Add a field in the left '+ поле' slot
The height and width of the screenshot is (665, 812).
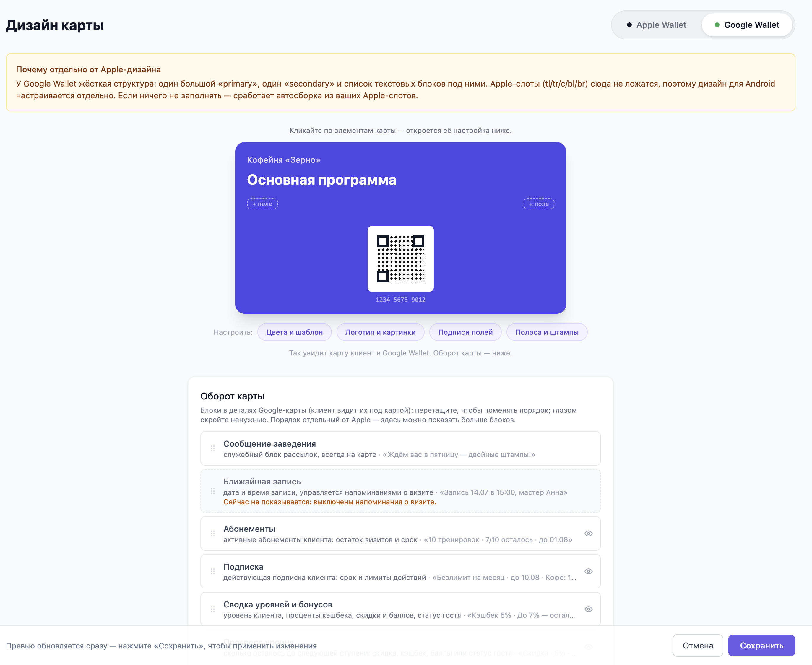[x=262, y=204]
